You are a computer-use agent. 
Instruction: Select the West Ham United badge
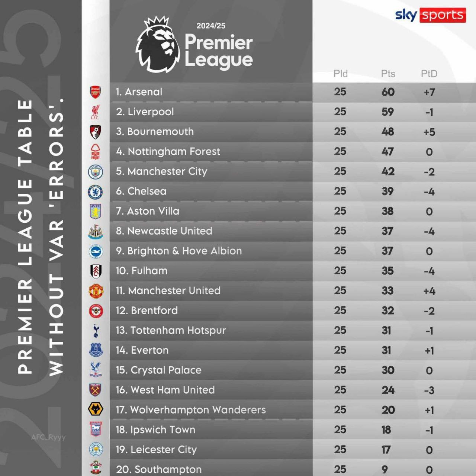(x=95, y=390)
